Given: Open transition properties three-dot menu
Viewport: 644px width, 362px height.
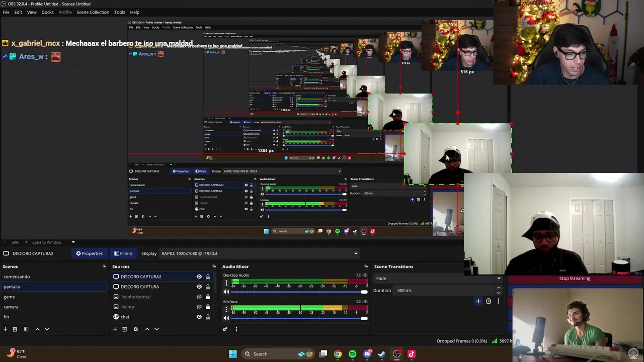Looking at the screenshot, I should click(x=498, y=301).
